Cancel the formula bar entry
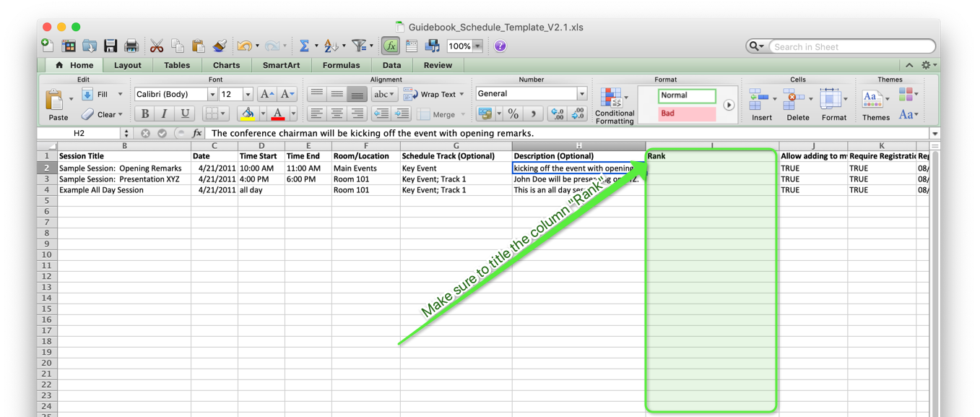 coord(145,134)
